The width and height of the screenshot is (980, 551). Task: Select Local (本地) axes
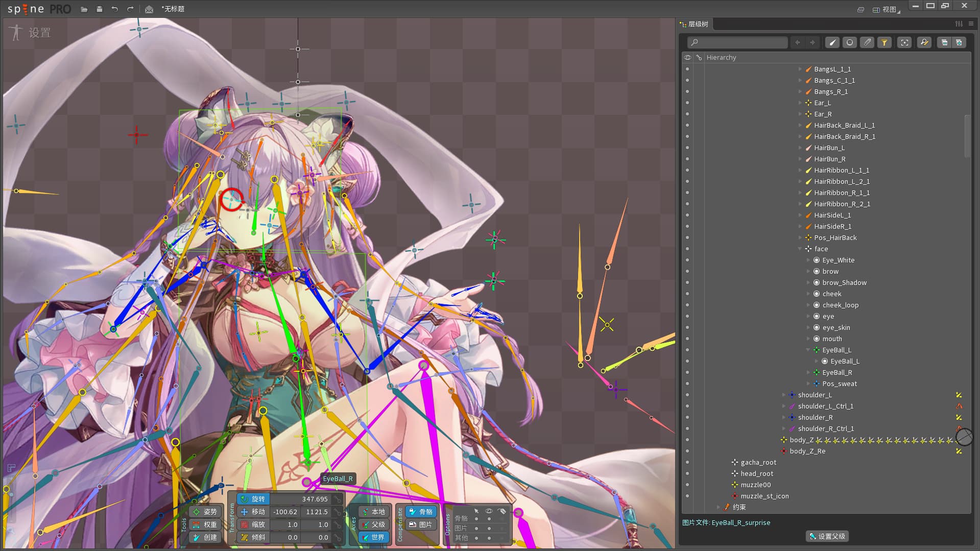tap(374, 512)
